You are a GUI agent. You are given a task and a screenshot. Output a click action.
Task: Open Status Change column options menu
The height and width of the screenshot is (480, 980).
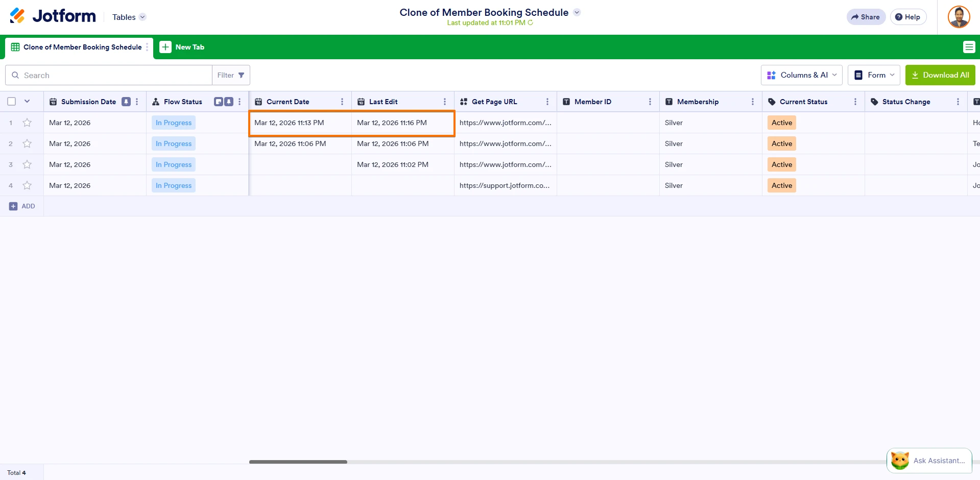point(959,102)
